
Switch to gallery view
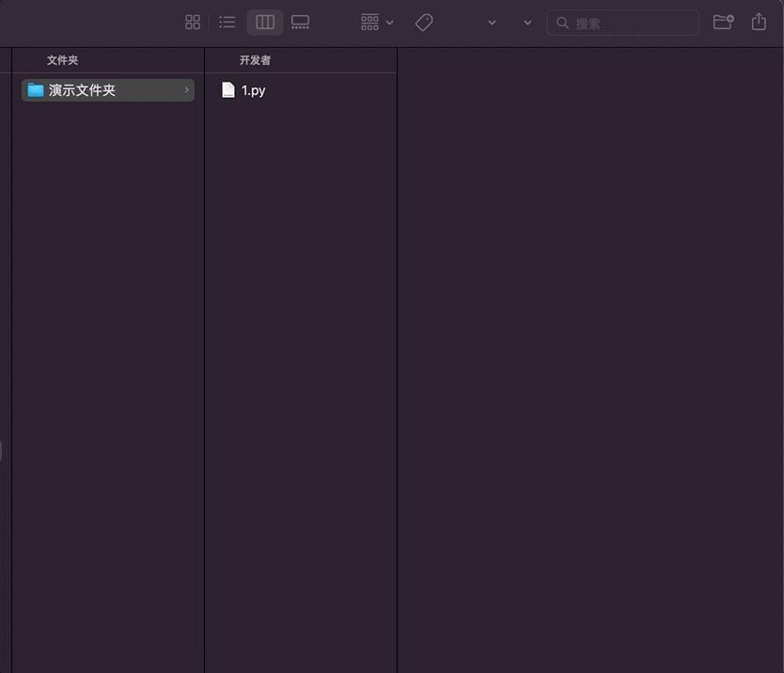pyautogui.click(x=300, y=22)
